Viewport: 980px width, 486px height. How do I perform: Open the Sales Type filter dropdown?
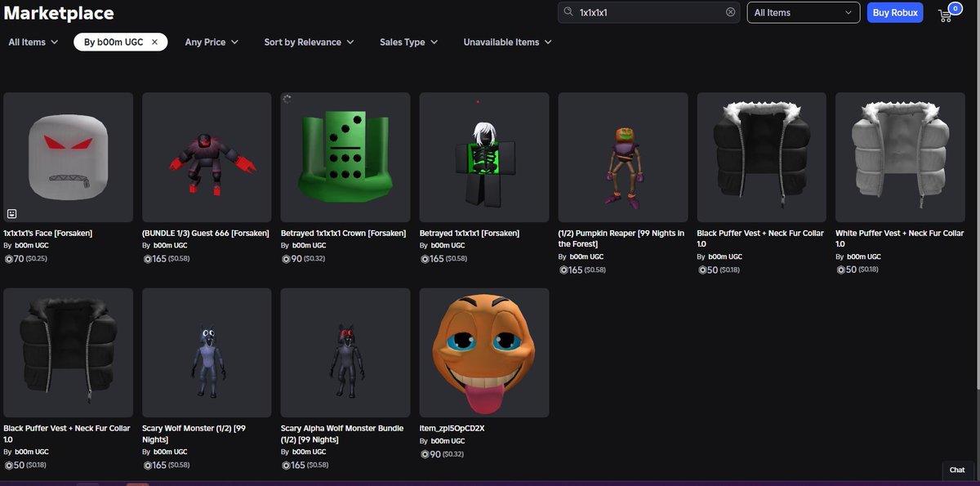[x=408, y=42]
